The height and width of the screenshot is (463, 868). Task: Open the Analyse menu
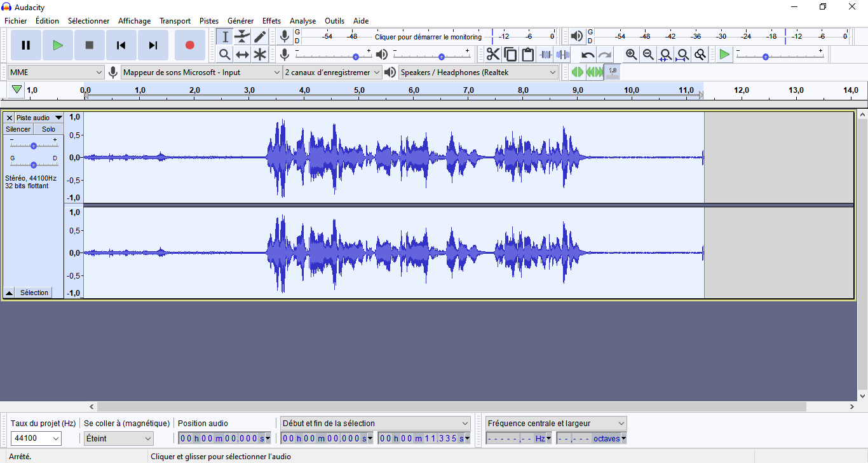pos(303,21)
